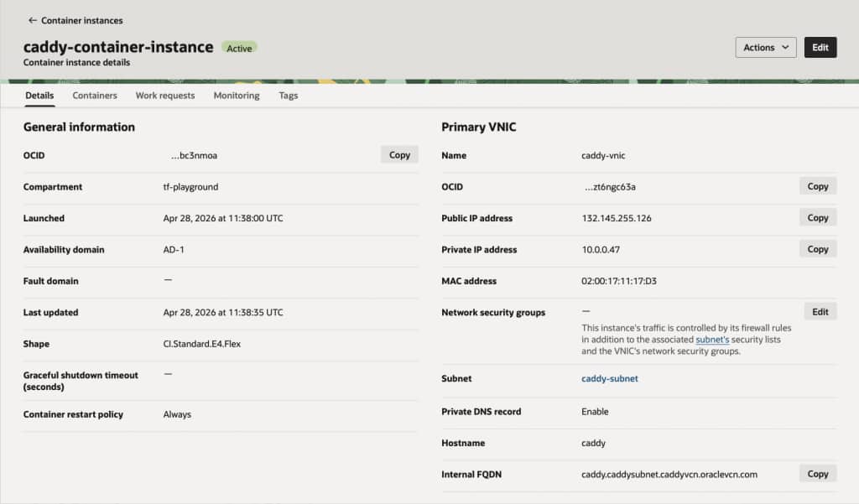Select the Private DNS record Enable value
The height and width of the screenshot is (504, 859).
tap(595, 412)
